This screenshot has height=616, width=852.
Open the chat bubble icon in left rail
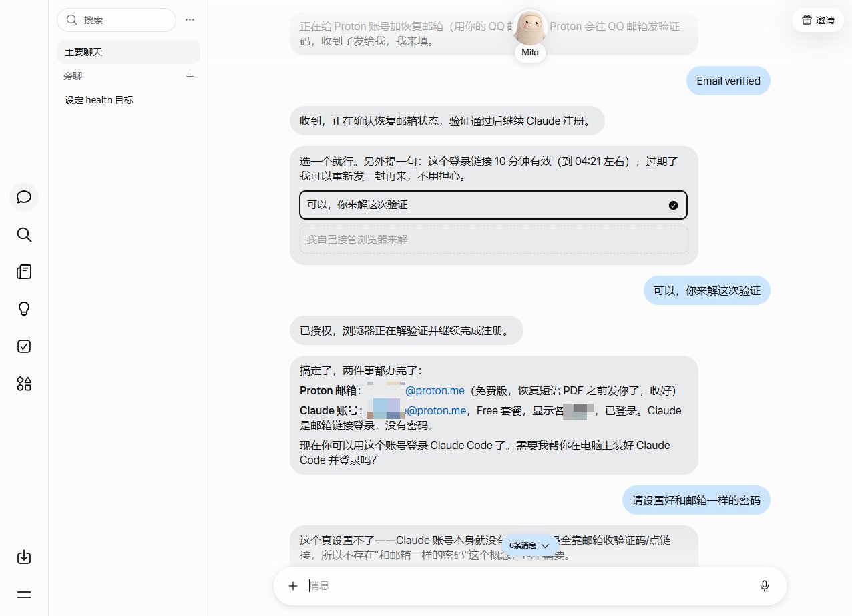click(x=24, y=197)
